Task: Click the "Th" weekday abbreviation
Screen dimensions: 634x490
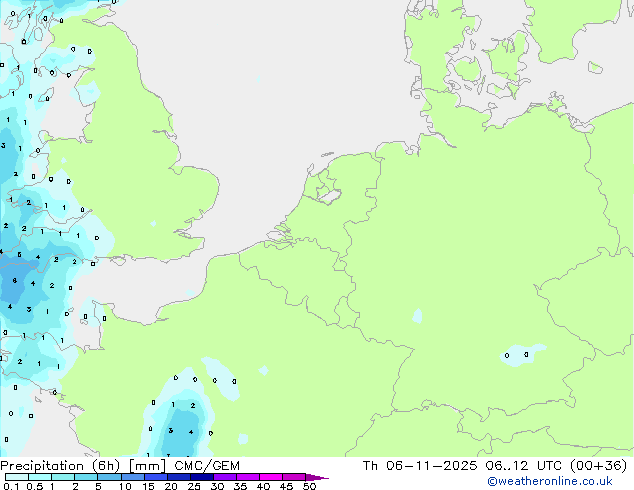Action: 370,466
